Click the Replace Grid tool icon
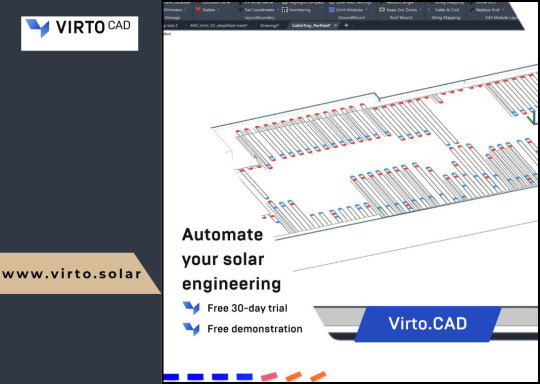Image resolution: width=540 pixels, height=384 pixels. coord(472,10)
